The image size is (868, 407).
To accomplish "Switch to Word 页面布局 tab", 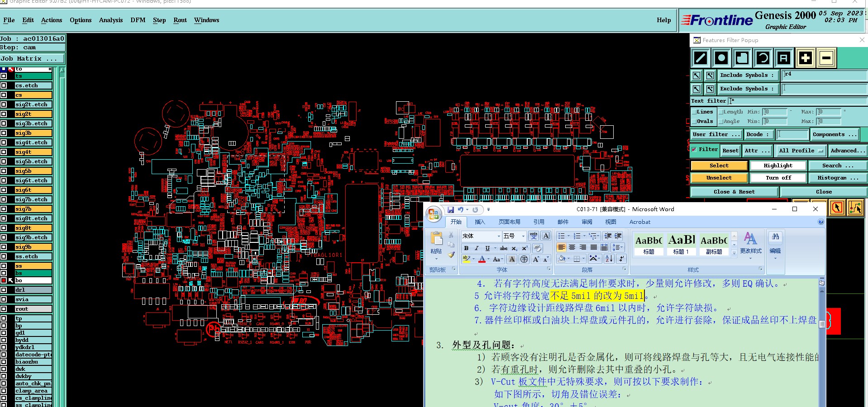I will click(510, 222).
